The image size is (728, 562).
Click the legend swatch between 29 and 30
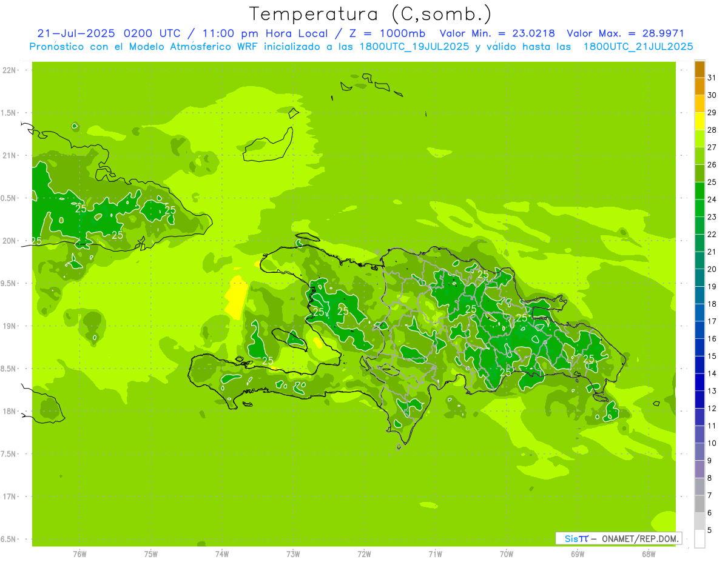[699, 104]
